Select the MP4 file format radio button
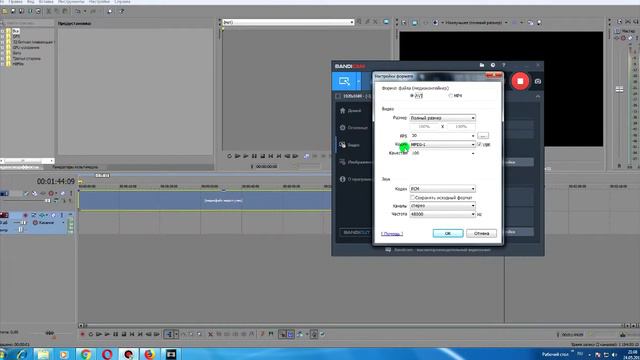Viewport: 640px width, 360px height. click(x=451, y=96)
